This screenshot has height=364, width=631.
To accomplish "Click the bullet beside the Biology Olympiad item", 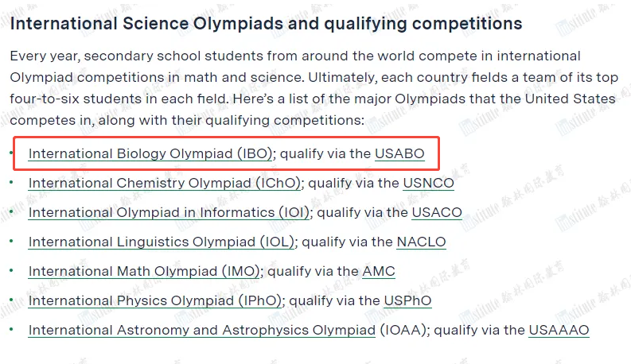I will 11,153.
